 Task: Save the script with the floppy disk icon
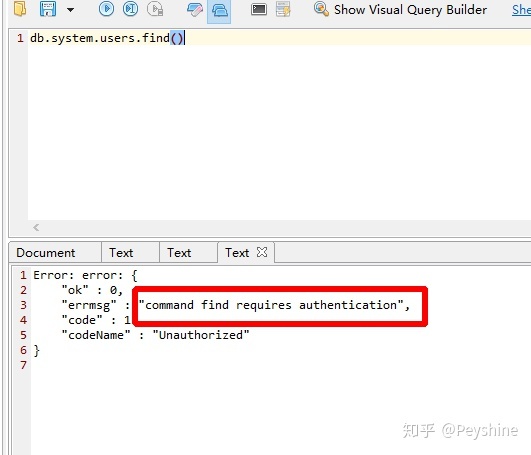click(x=48, y=9)
